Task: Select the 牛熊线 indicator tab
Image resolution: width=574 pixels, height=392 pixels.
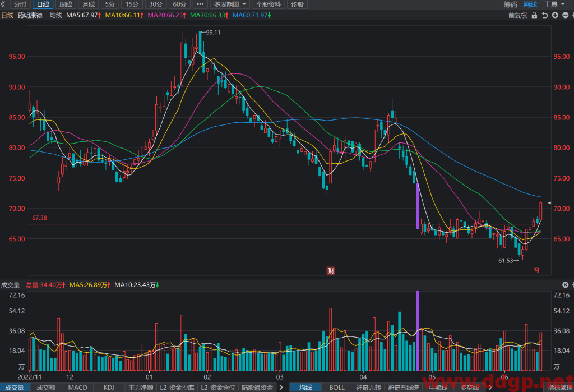Action: pyautogui.click(x=438, y=388)
